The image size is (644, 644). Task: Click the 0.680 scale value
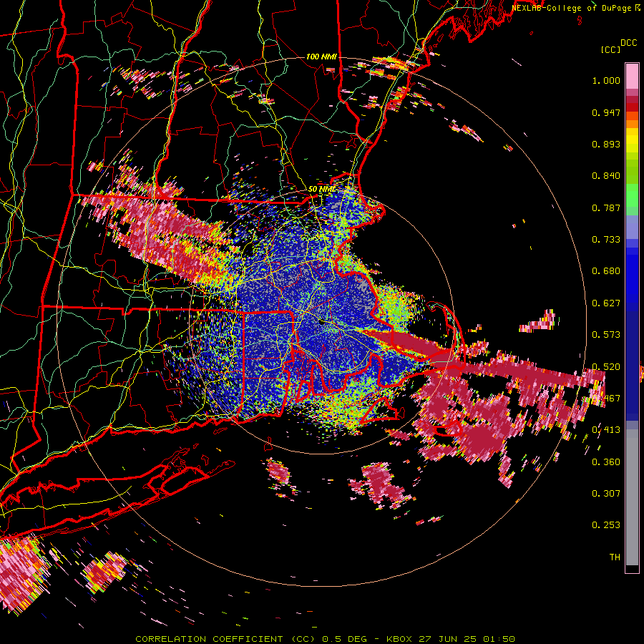pyautogui.click(x=606, y=271)
